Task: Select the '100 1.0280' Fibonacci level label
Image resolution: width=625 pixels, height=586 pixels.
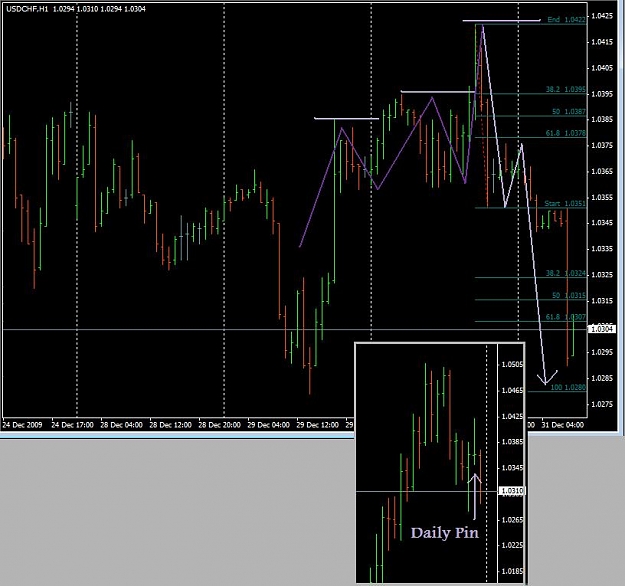Action: click(x=568, y=387)
